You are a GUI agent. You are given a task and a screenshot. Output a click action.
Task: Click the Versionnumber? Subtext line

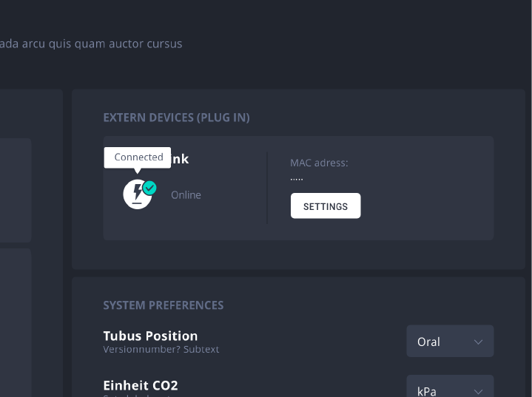tap(161, 349)
